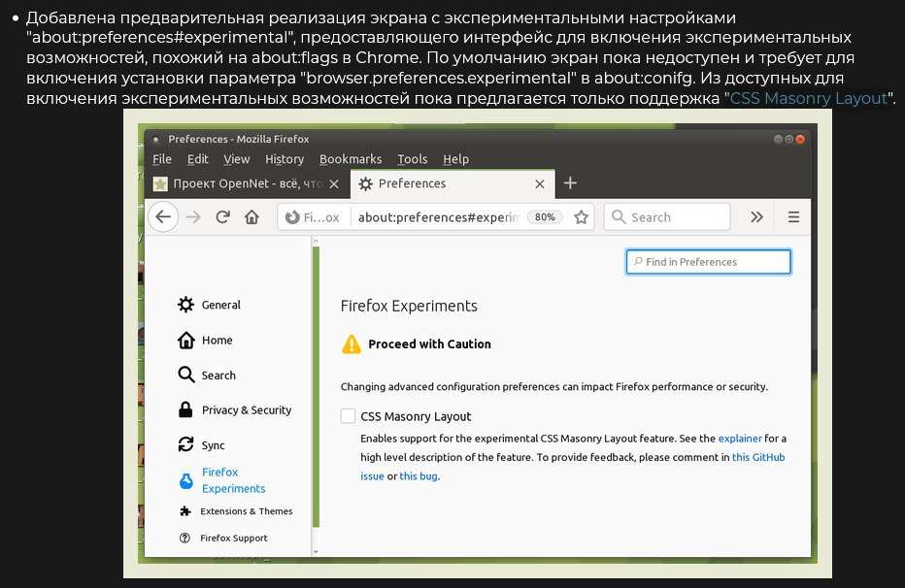Click the Forward arrow button
The width and height of the screenshot is (905, 588).
click(193, 217)
